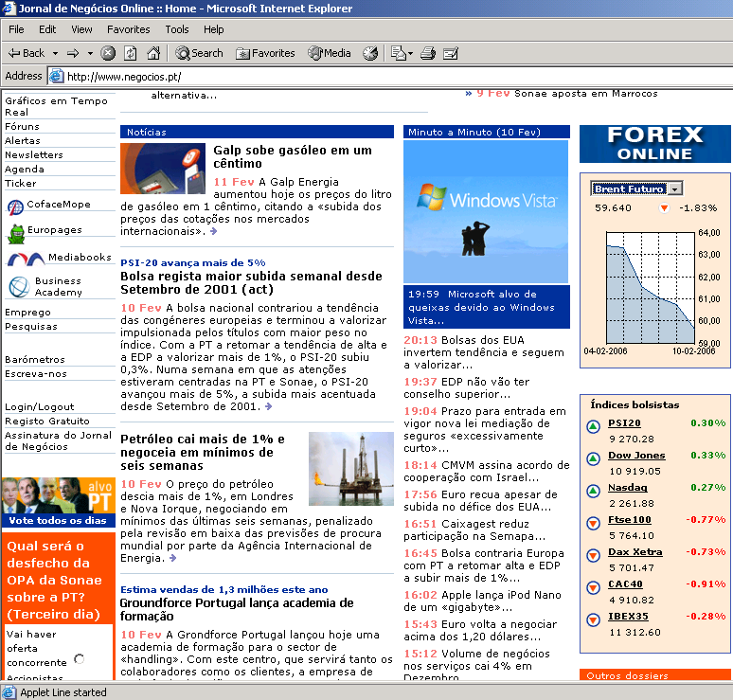
Task: Open the Ticker sidebar link
Action: 20,184
